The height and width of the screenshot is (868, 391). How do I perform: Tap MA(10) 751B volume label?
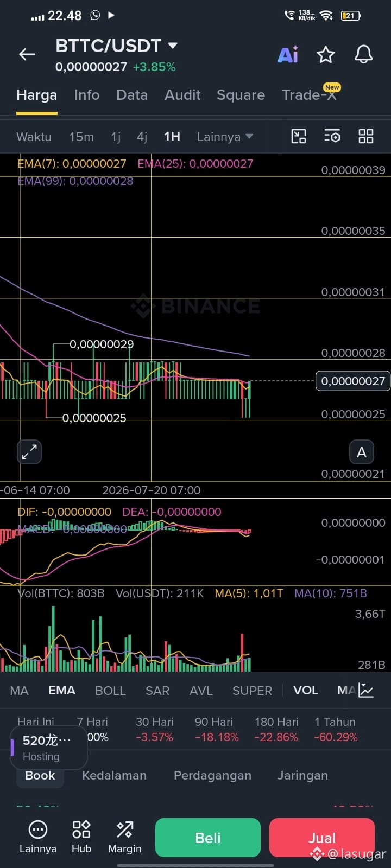(x=331, y=593)
